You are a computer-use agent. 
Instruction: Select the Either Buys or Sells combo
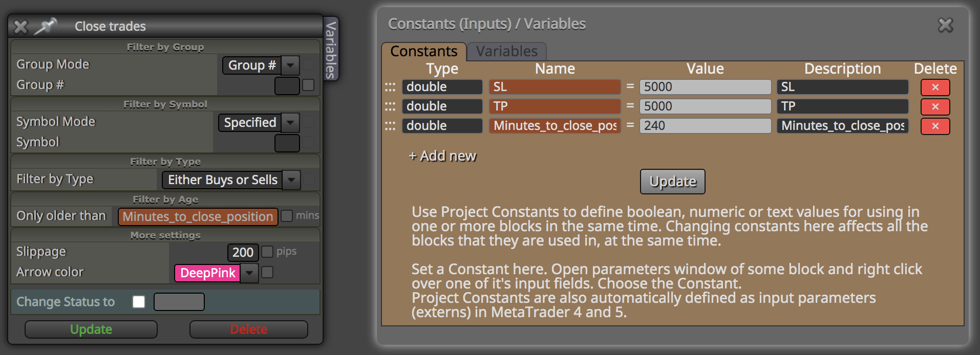(x=222, y=180)
